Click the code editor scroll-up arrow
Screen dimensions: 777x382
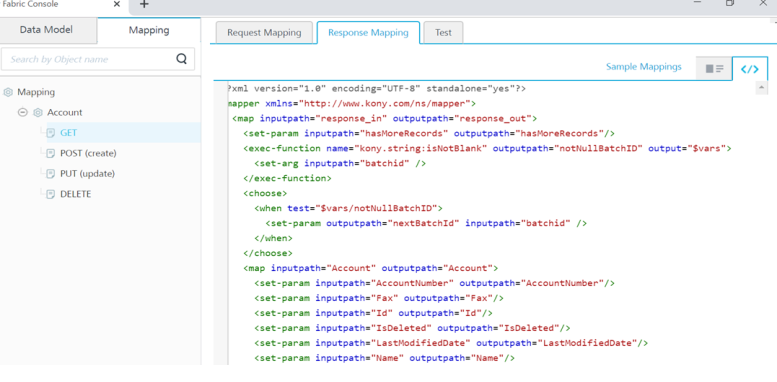[761, 89]
